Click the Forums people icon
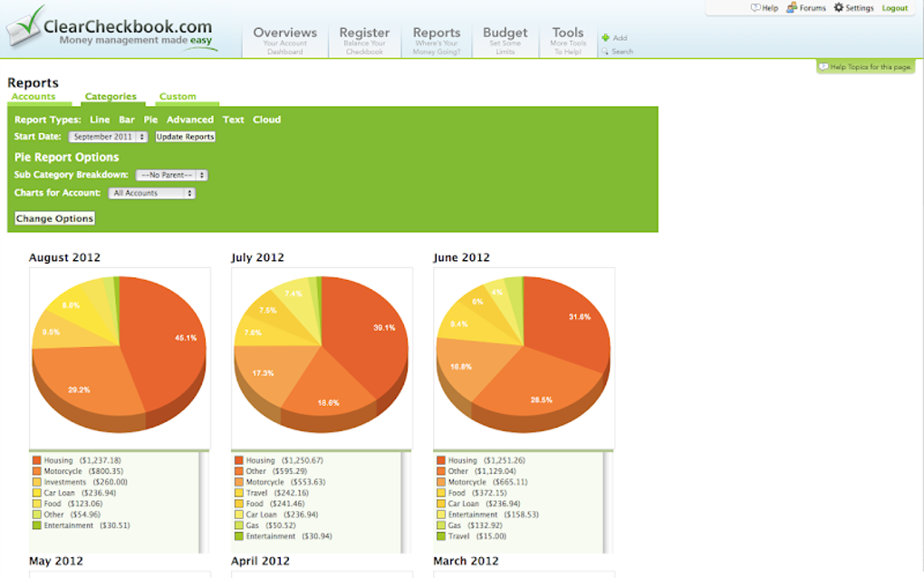Image resolution: width=924 pixels, height=578 pixels. [x=792, y=7]
